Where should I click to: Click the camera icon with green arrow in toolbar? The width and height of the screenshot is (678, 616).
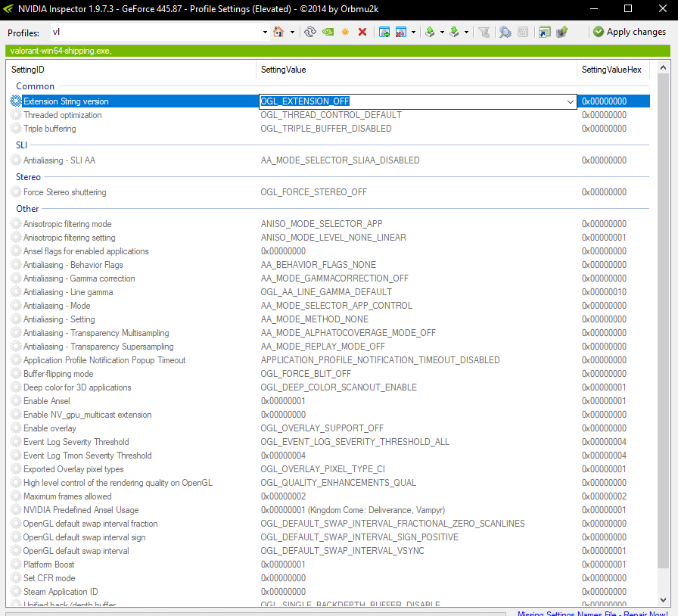(x=561, y=32)
